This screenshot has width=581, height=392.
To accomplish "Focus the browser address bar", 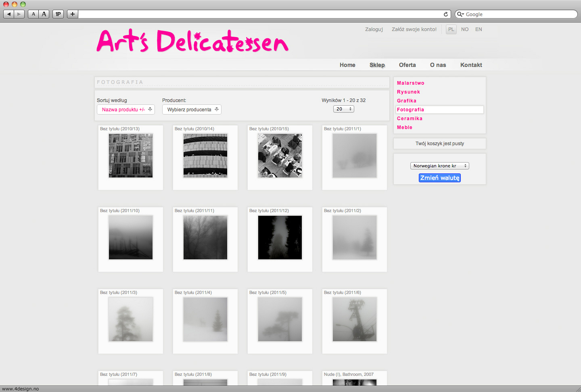I will [260, 14].
